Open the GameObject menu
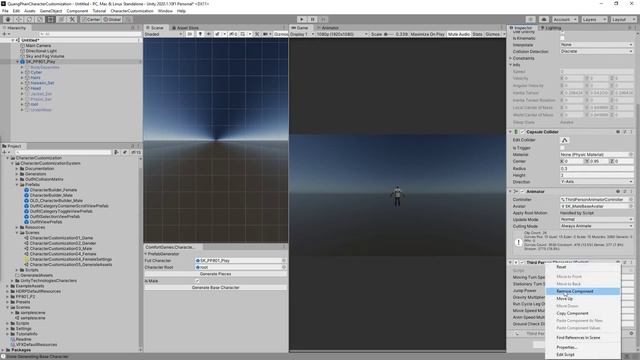Screen dimensions: 640x360 [x=51, y=11]
